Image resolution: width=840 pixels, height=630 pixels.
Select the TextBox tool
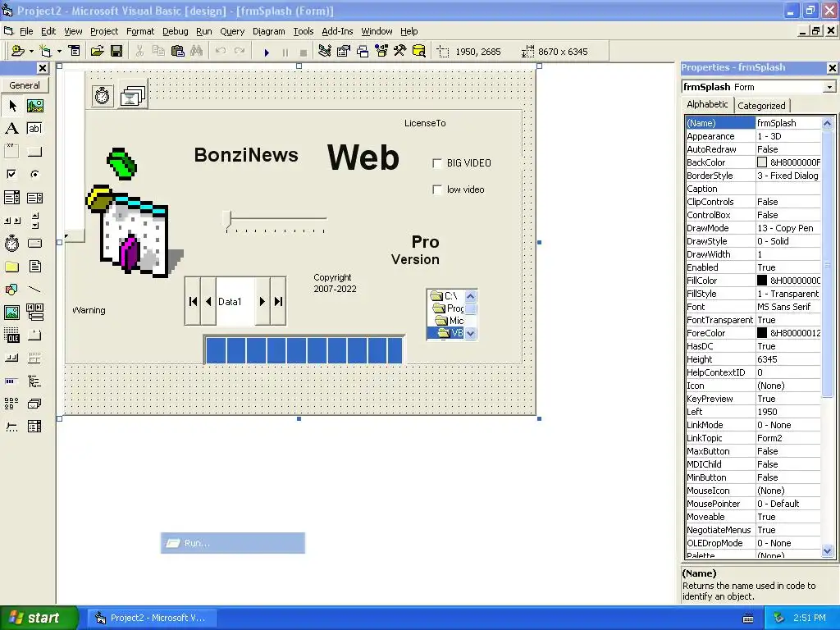click(34, 129)
